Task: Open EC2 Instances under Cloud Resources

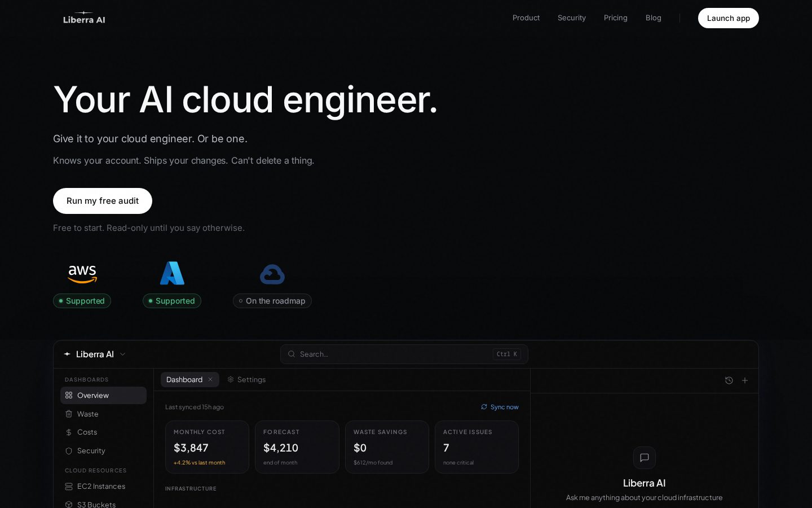Action: point(103,487)
